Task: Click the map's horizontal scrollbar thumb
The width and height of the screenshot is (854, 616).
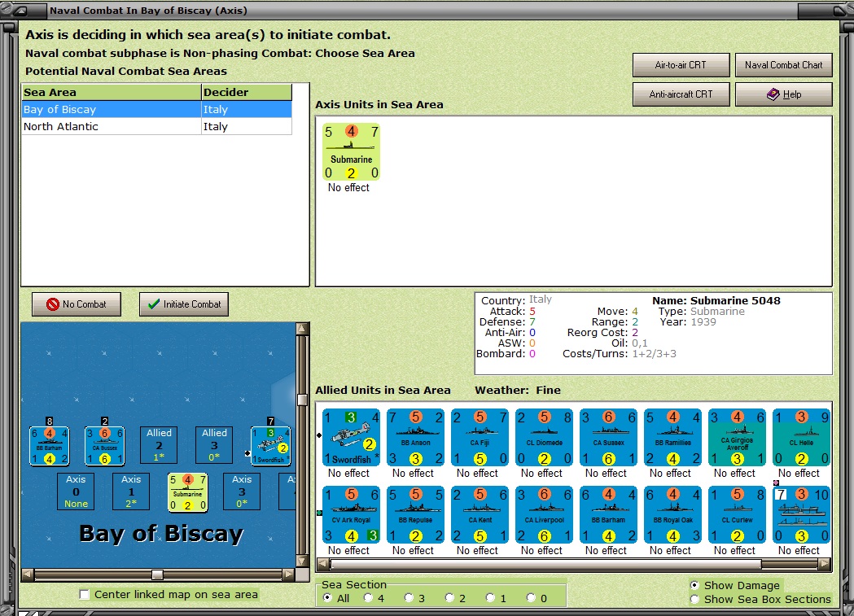Action: (x=157, y=574)
